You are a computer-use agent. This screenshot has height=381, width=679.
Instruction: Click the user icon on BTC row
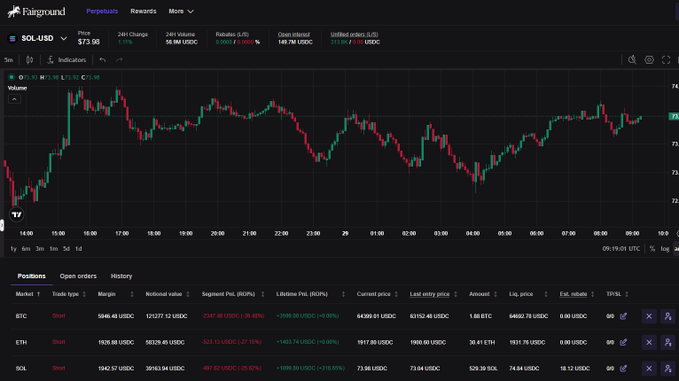[668, 316]
